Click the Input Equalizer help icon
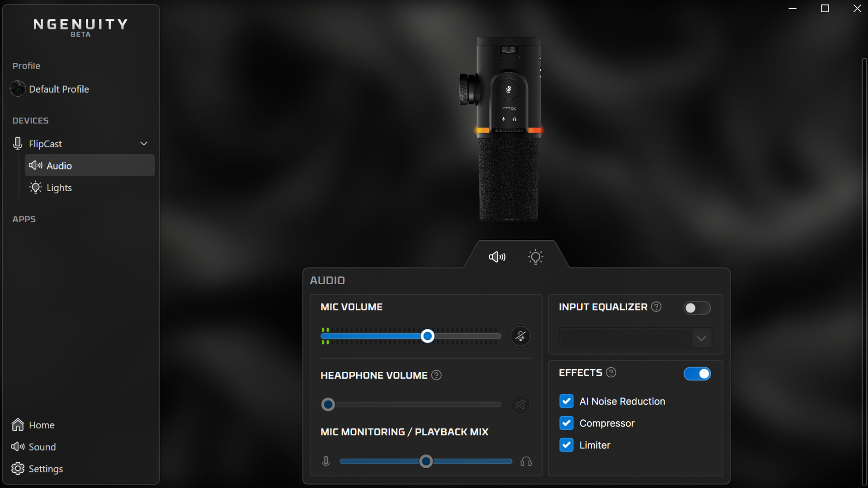Viewport: 868px width, 488px height. pos(656,307)
